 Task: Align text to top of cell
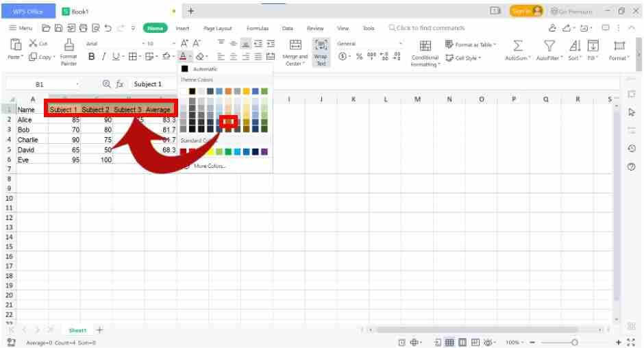tap(221, 43)
